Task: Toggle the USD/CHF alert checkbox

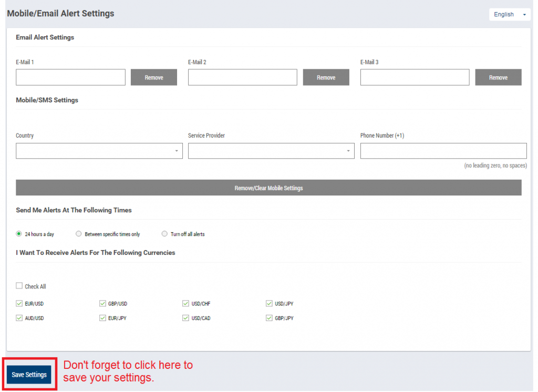Action: [x=185, y=303]
